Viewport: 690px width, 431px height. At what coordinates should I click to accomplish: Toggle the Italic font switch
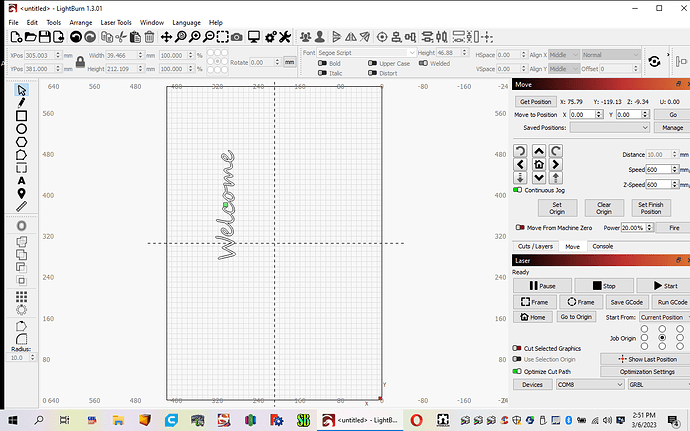pos(323,73)
